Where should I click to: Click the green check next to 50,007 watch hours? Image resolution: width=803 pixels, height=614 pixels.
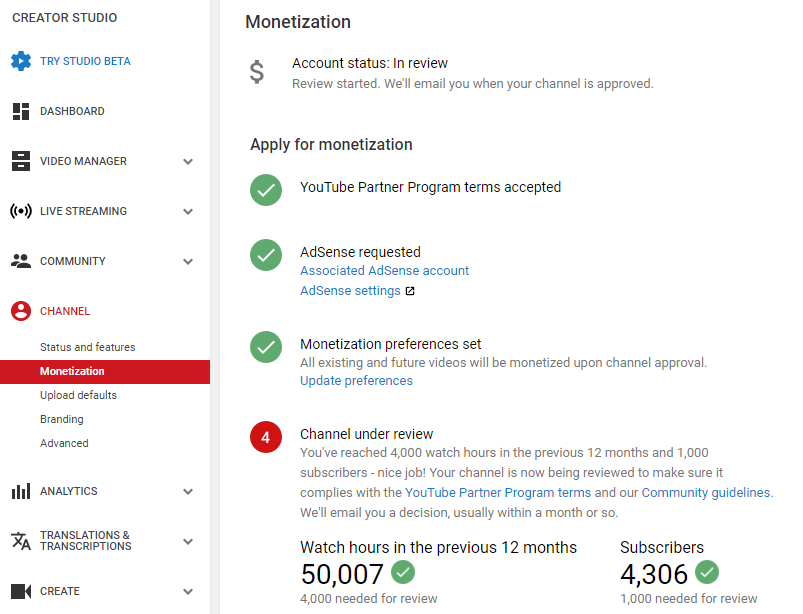pyautogui.click(x=403, y=572)
